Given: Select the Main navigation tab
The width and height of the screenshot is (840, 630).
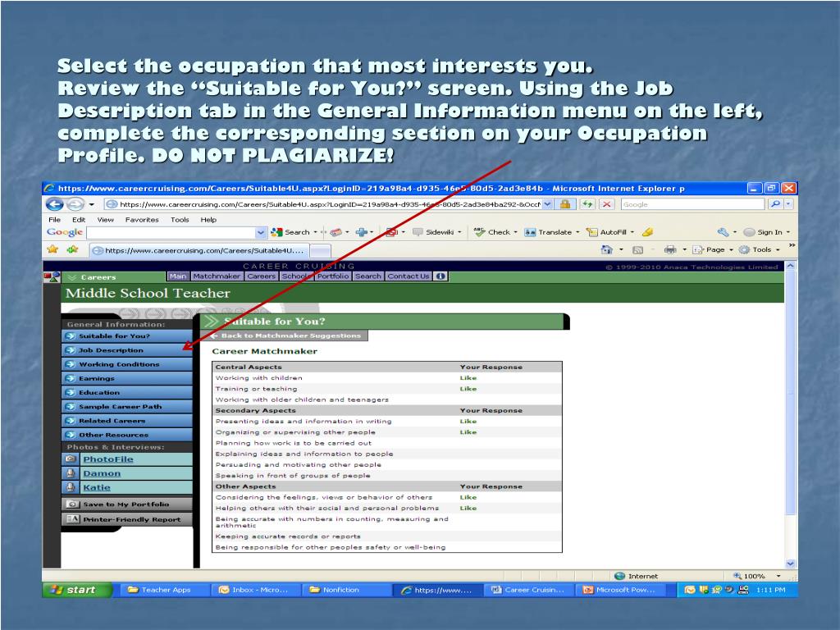Looking at the screenshot, I should click(x=178, y=276).
